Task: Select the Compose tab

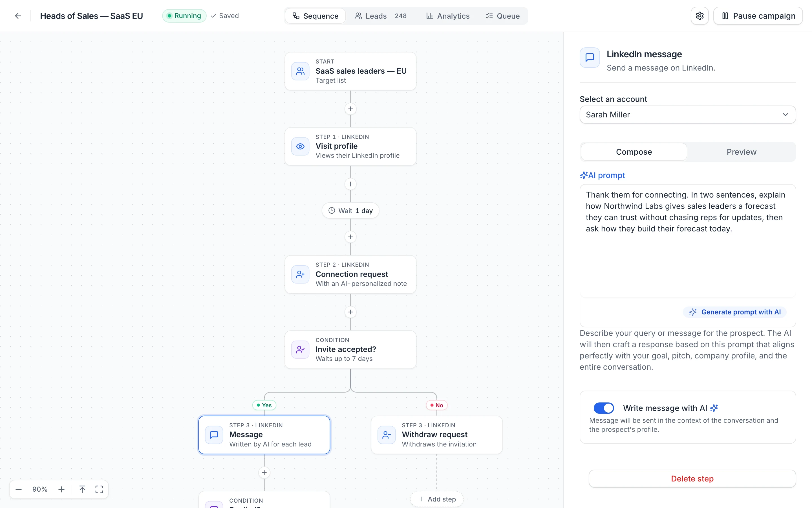Action: [634, 152]
